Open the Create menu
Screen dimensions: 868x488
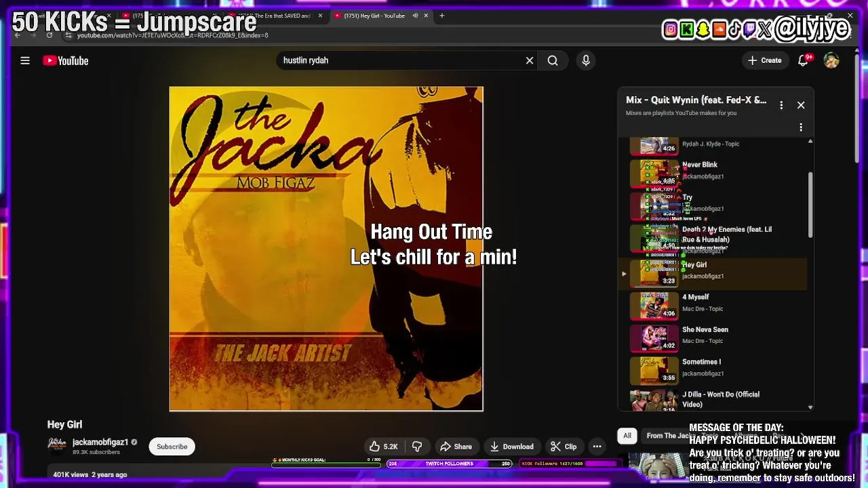click(x=764, y=60)
